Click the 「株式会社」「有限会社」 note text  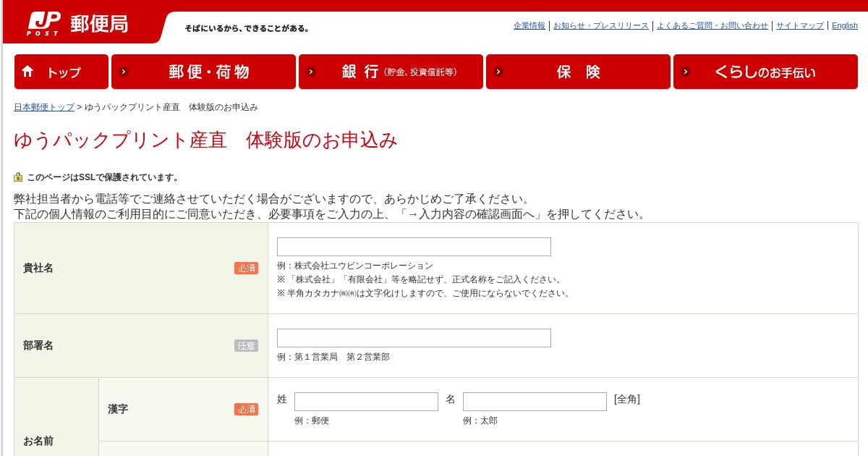(x=420, y=279)
